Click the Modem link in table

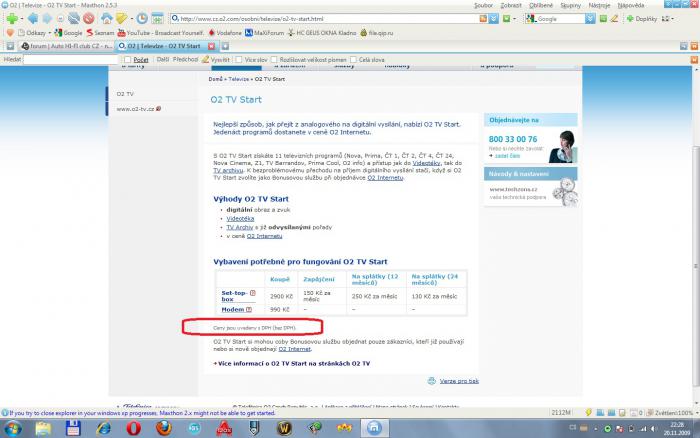[x=233, y=309]
